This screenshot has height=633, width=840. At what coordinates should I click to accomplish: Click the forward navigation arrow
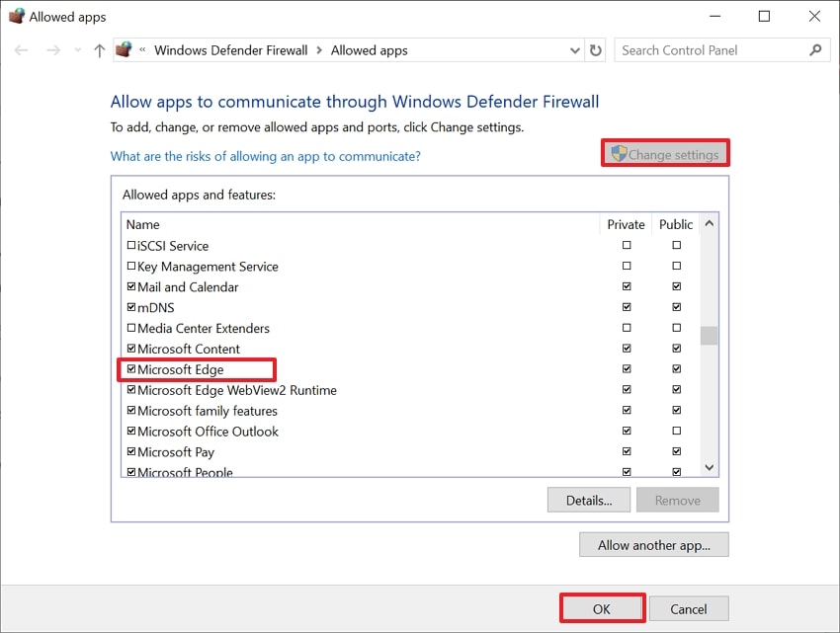coord(51,50)
